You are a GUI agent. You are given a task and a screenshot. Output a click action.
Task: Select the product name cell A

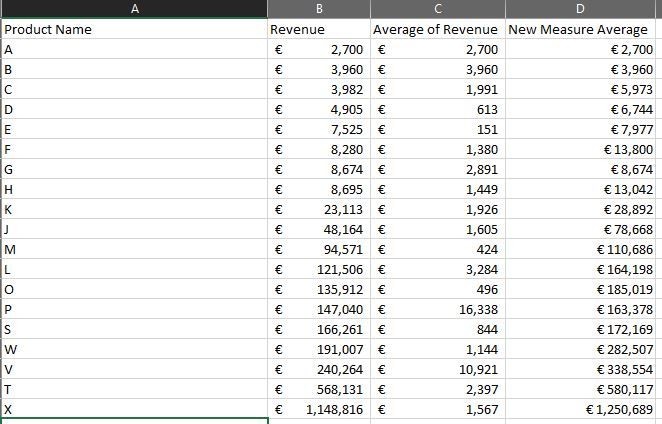point(134,49)
